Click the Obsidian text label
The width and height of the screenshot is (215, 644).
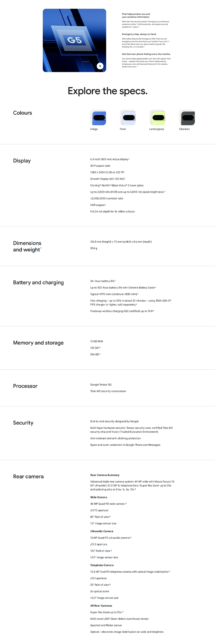(184, 129)
